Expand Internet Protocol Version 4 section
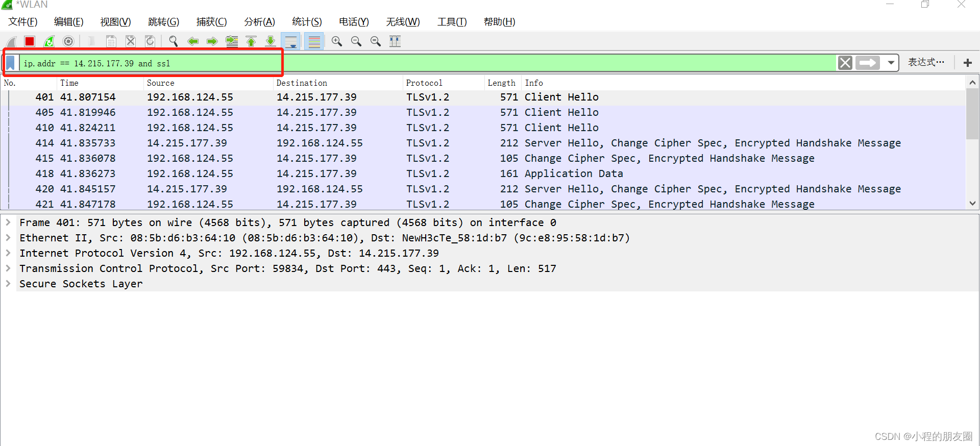Viewport: 980px width, 446px height. click(x=8, y=253)
